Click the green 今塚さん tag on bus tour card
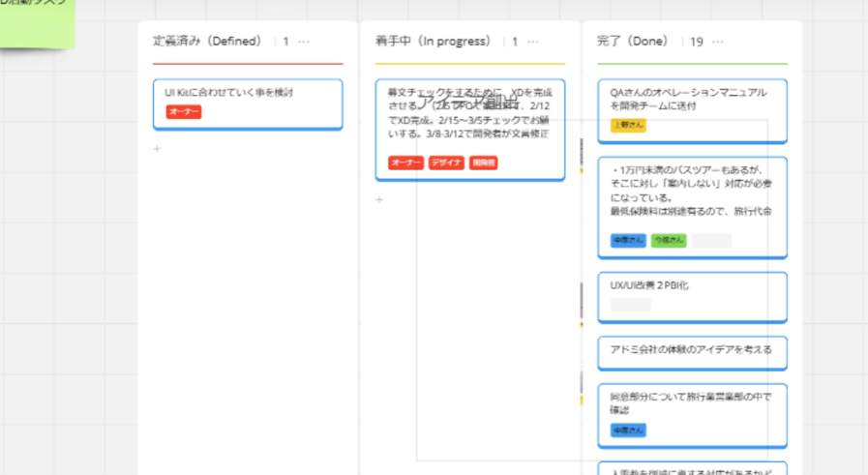Screen dimensions: 868x475 (x=669, y=240)
